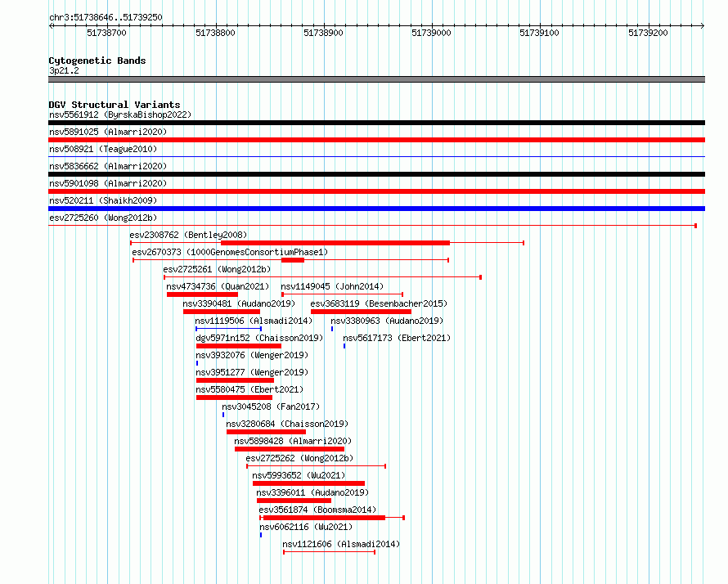Select esv3561874 (Boomsma2014) label
This screenshot has width=728, height=584.
[x=317, y=510]
